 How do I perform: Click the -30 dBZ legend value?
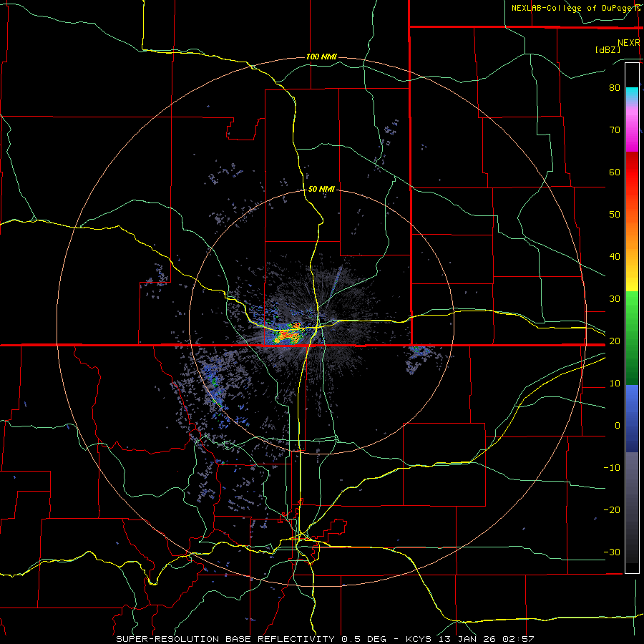[612, 552]
